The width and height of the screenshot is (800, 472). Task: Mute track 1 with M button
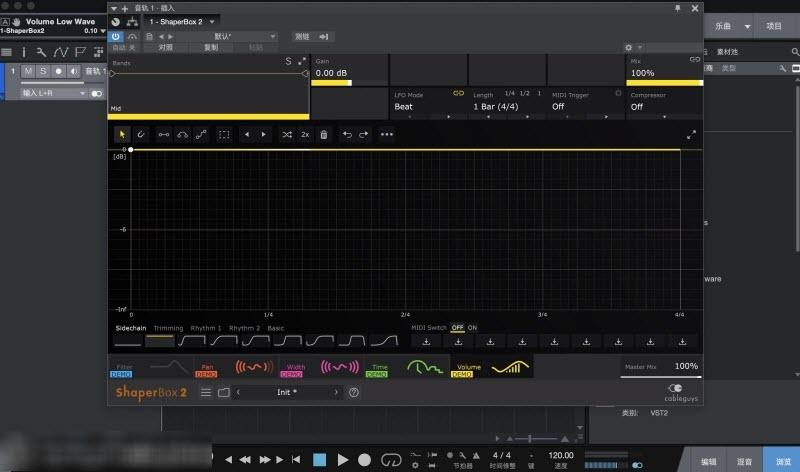click(x=28, y=71)
